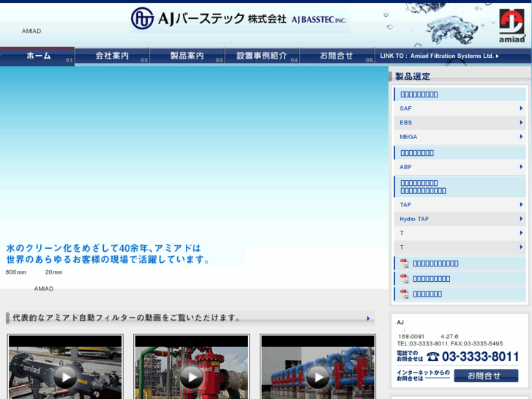
Task: Select ABF in product list
Action: [x=460, y=167]
